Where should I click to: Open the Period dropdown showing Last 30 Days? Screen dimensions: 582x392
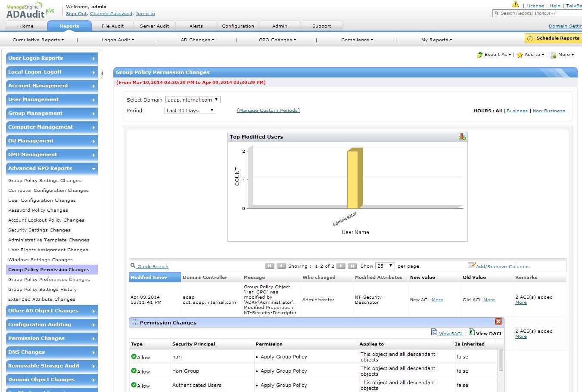click(190, 111)
